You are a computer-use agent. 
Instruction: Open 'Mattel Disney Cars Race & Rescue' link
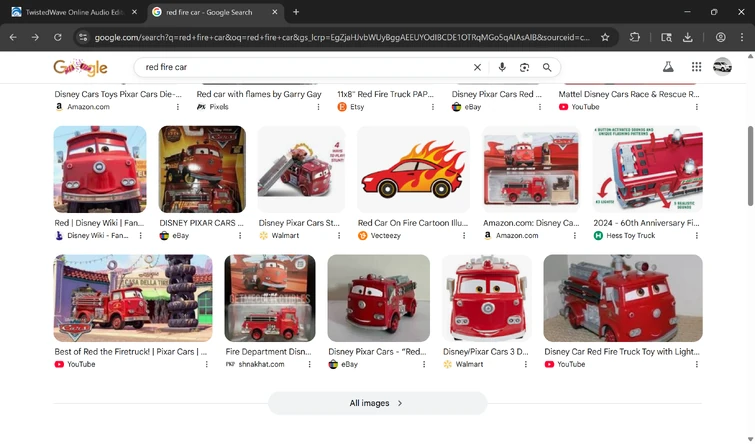point(629,94)
